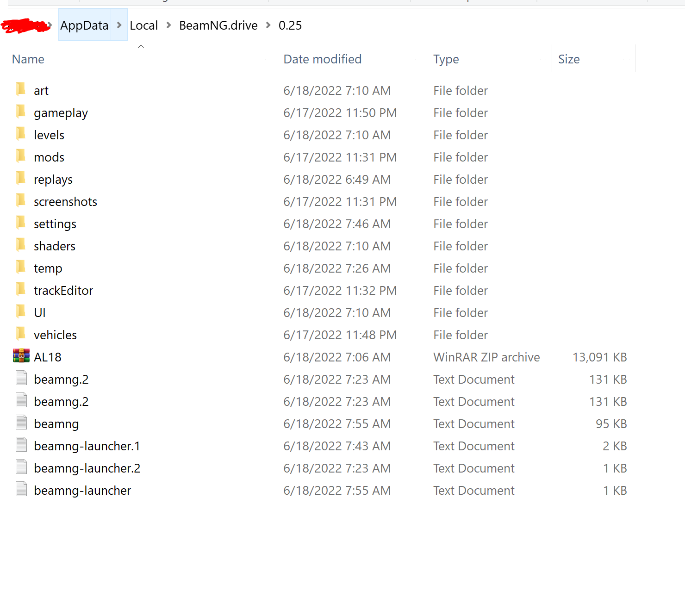Expand chevron after AppData in address bar
The height and width of the screenshot is (616, 685).
pyautogui.click(x=119, y=25)
